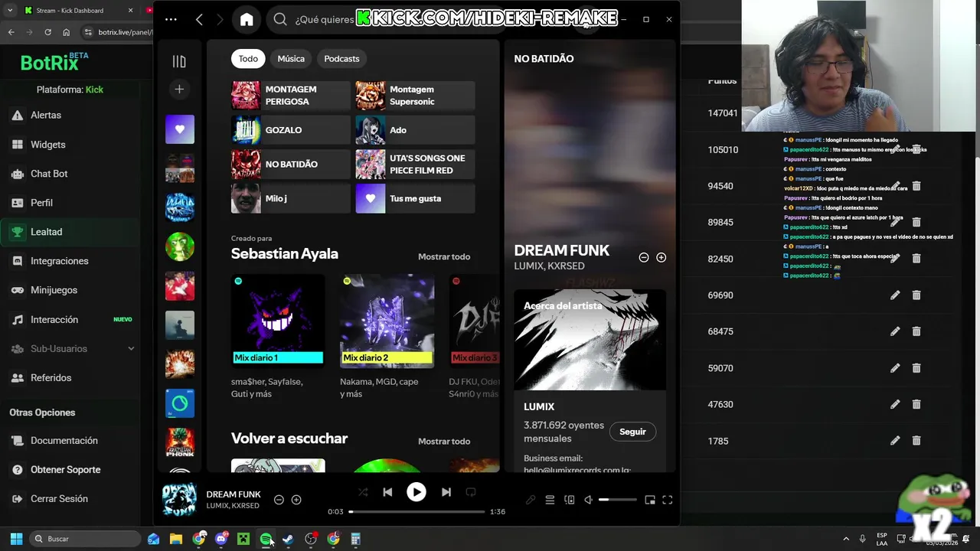Edit the 69690 points row
Image resolution: width=980 pixels, height=551 pixels.
click(x=895, y=295)
